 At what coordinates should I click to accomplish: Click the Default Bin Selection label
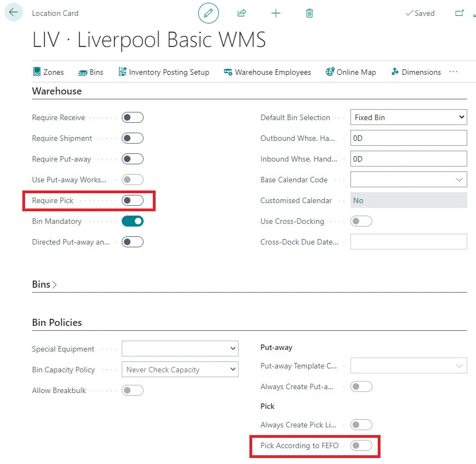(x=295, y=117)
